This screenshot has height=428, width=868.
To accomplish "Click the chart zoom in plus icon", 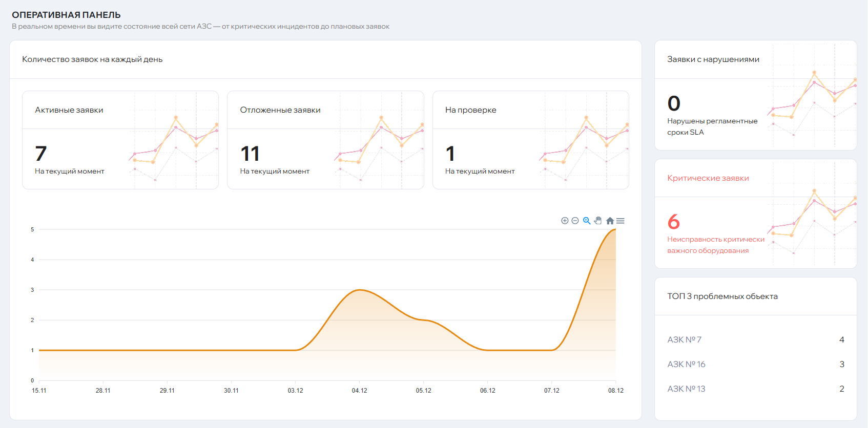I will (565, 221).
